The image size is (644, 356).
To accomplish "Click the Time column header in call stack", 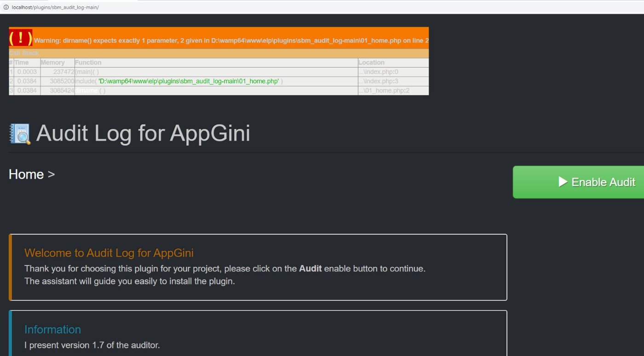I will click(x=27, y=62).
